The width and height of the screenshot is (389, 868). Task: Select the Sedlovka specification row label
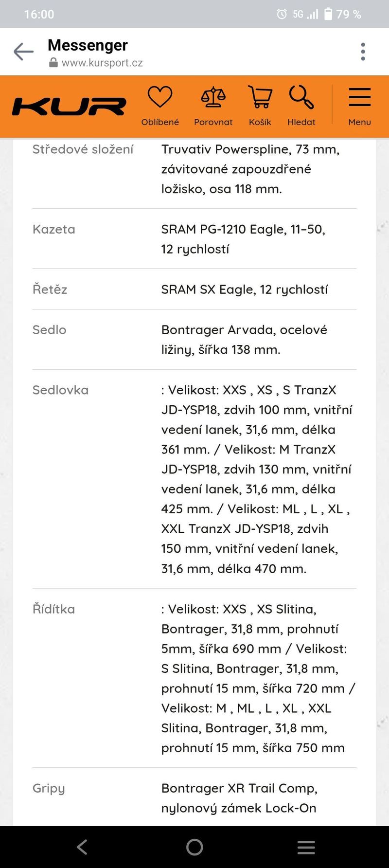point(60,390)
